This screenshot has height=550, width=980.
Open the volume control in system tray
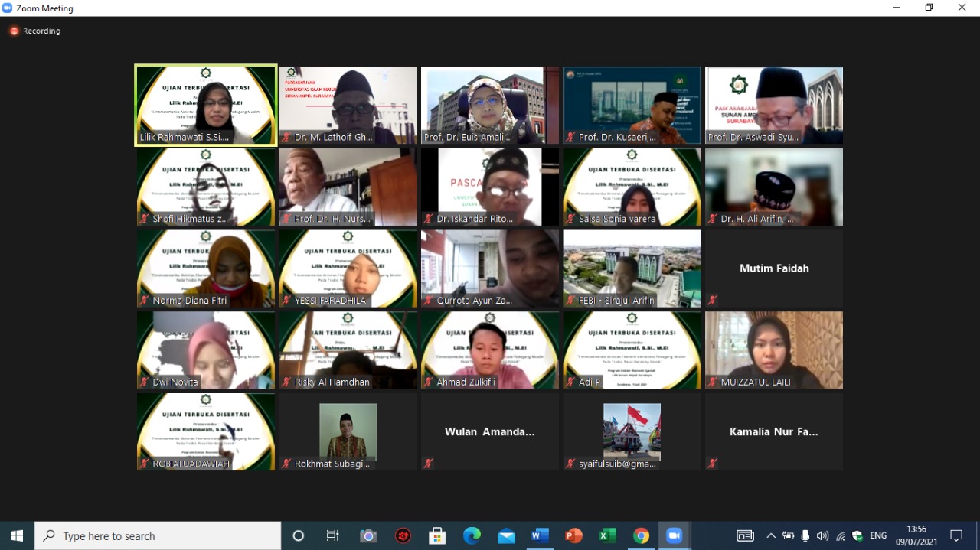tap(822, 535)
